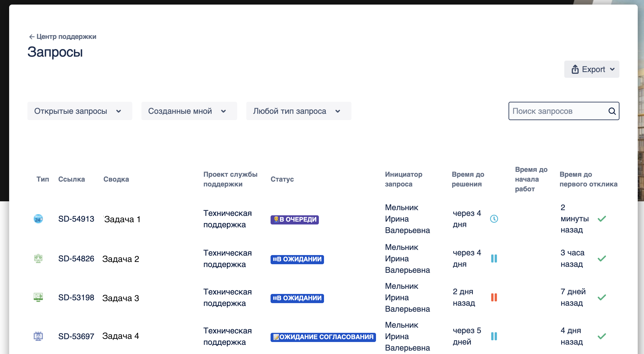Expand the Созданные мной filter dropdown
Viewport: 644px width, 354px height.
click(x=189, y=111)
